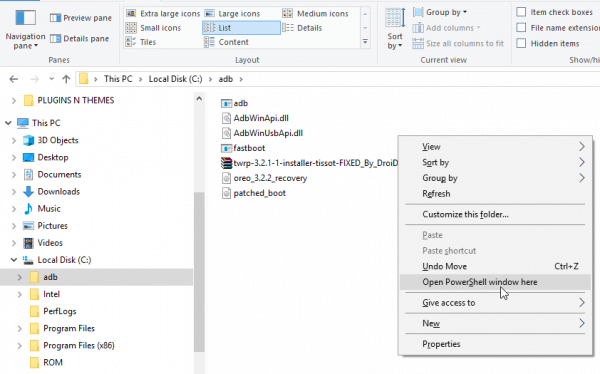Open Downloads in navigation pane

click(x=59, y=192)
